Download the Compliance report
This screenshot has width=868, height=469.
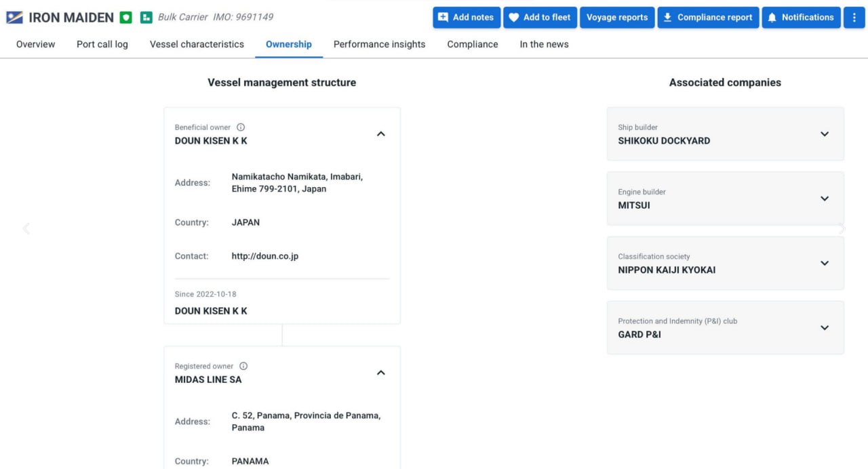tap(707, 18)
